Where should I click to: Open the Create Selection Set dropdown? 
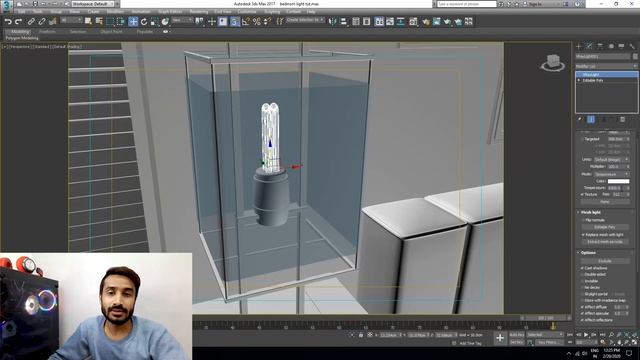pos(305,20)
